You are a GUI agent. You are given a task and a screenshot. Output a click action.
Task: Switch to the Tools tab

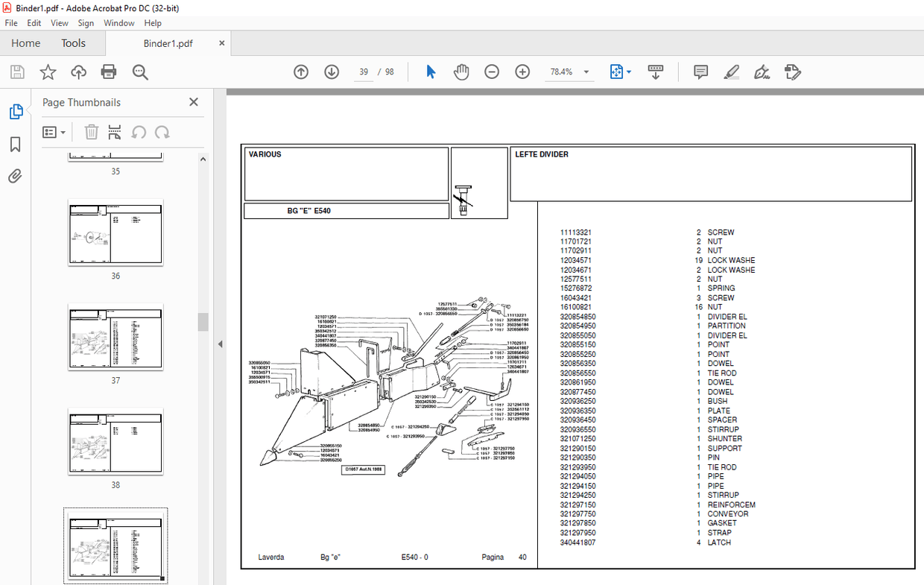pos(73,43)
